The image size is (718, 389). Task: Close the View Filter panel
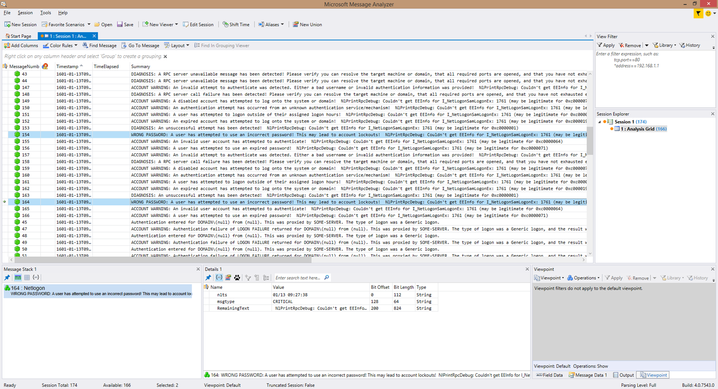tap(712, 36)
